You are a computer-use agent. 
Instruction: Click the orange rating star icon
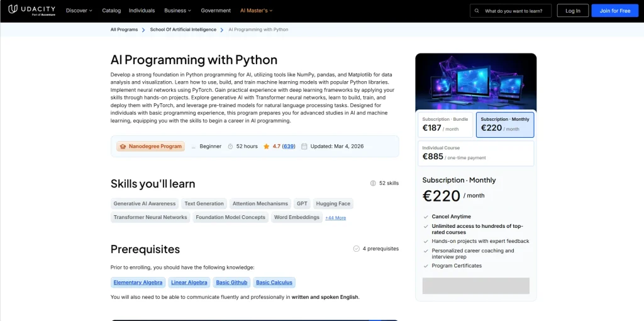[267, 146]
